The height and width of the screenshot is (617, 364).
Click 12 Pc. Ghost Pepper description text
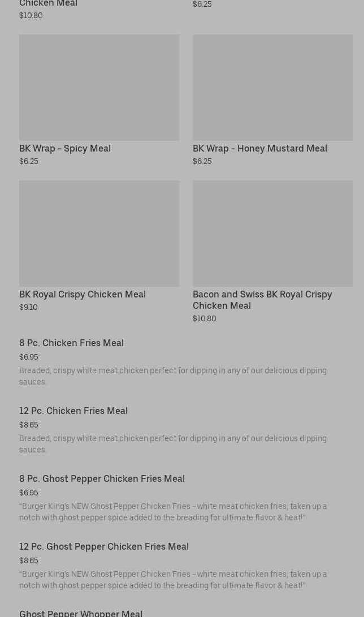click(x=172, y=580)
